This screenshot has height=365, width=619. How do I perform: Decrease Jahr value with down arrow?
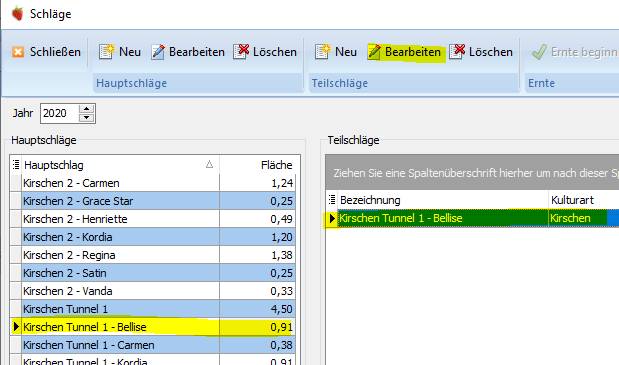[86, 118]
